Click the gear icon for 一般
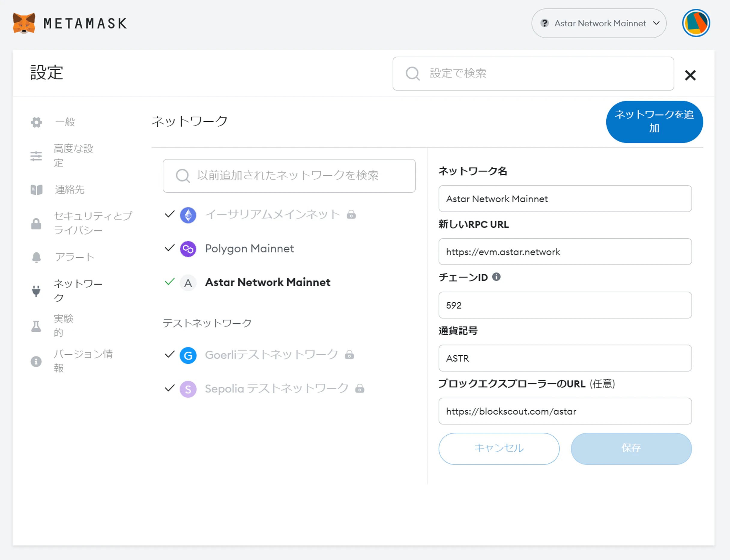The width and height of the screenshot is (730, 560). pyautogui.click(x=36, y=122)
